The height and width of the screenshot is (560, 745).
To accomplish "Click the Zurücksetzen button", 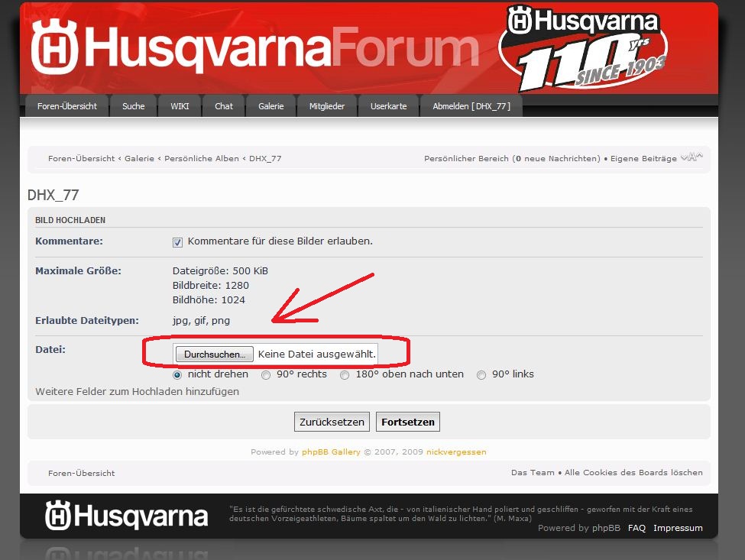I will 332,422.
